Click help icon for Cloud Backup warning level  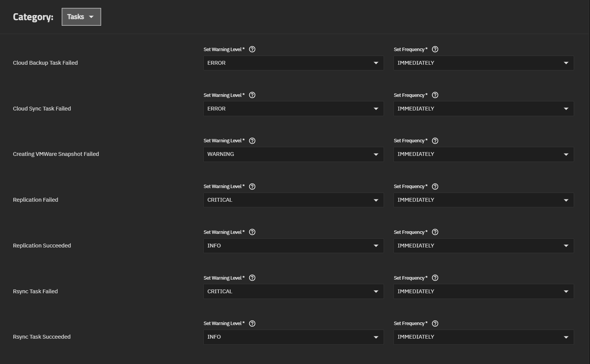click(x=252, y=49)
